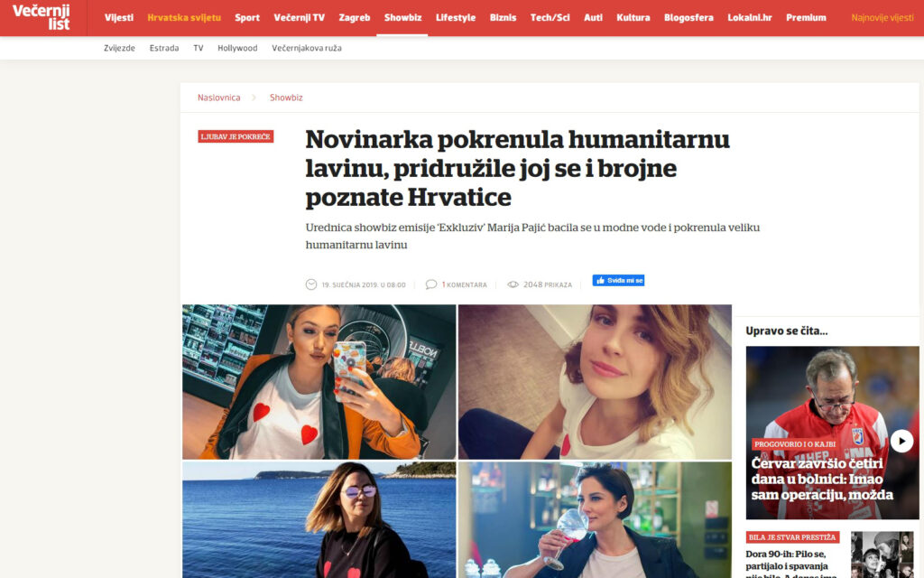Open the Vijesti menu item

pyautogui.click(x=119, y=18)
